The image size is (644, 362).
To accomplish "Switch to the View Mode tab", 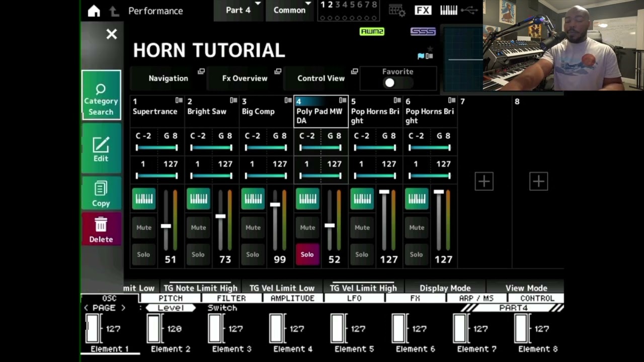I will click(526, 288).
